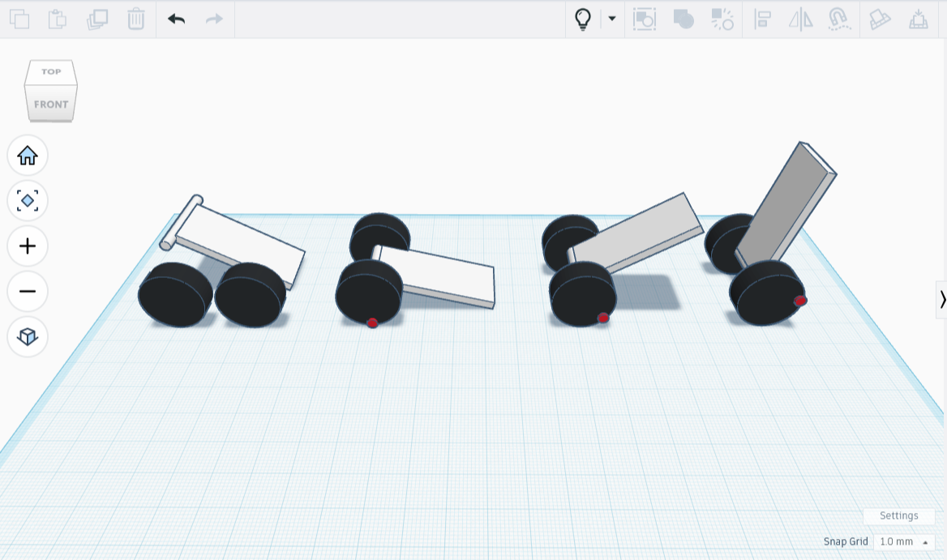Select the front-left black wheel of the first car
Screen dimensions: 947x560
click(x=175, y=294)
